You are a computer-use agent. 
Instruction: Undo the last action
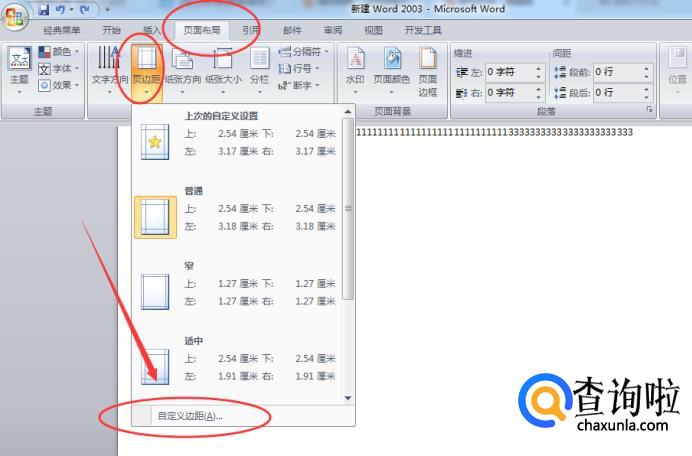pos(60,9)
